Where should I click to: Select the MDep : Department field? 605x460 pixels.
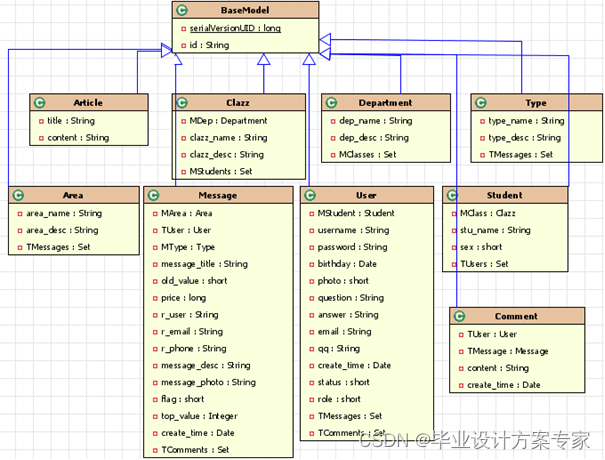click(228, 121)
